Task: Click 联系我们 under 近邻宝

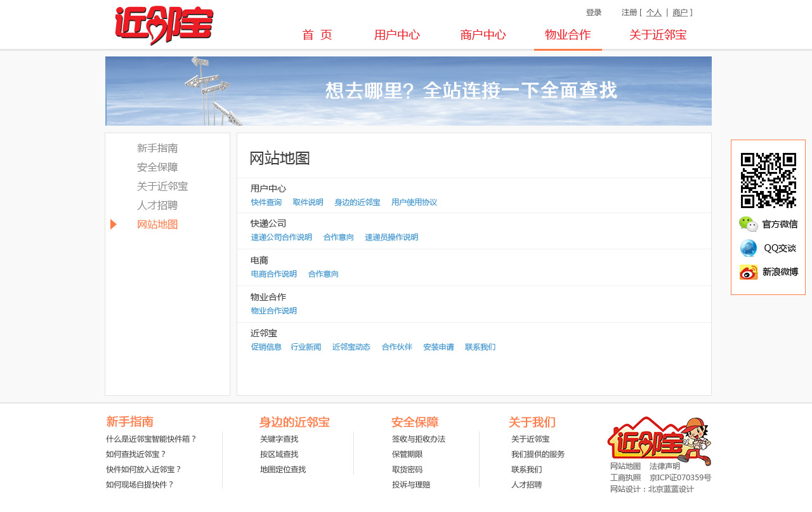Action: point(480,347)
